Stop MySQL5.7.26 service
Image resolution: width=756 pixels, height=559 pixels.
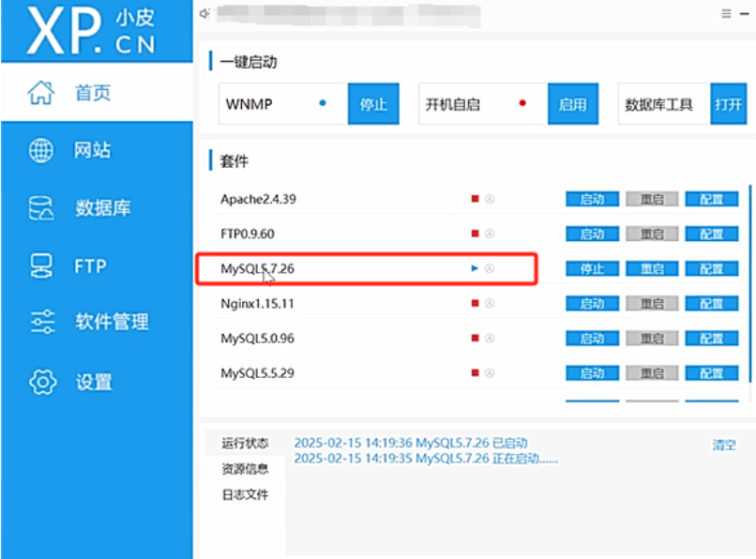(x=592, y=268)
